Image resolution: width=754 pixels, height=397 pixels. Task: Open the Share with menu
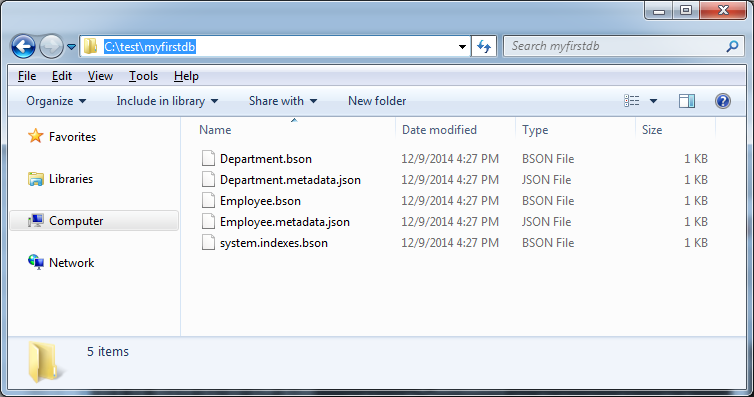(x=283, y=101)
